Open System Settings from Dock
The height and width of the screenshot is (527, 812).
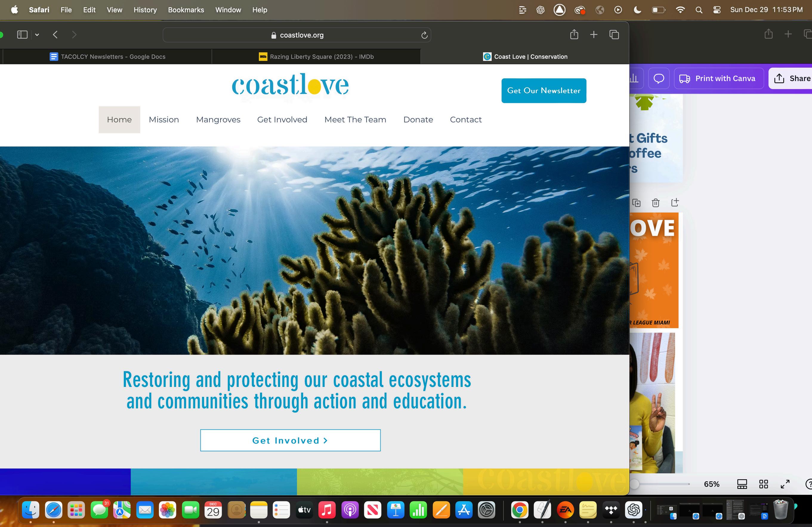(x=487, y=510)
